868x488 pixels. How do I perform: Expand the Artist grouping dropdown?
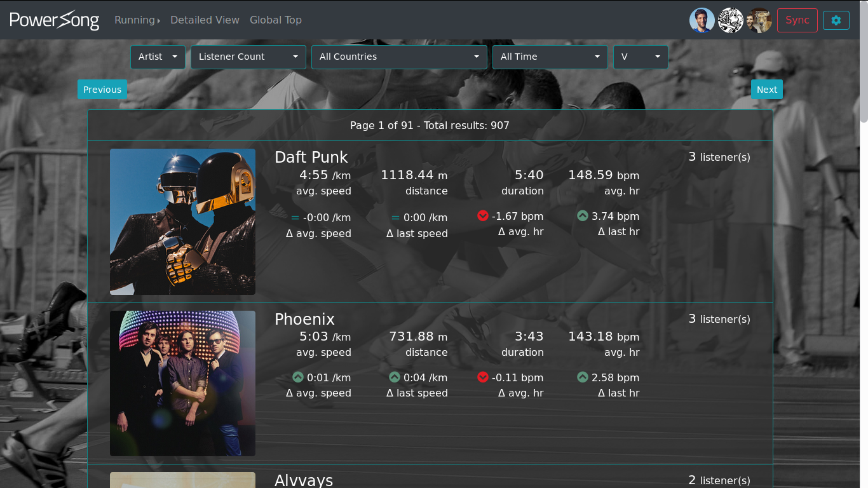tap(158, 57)
